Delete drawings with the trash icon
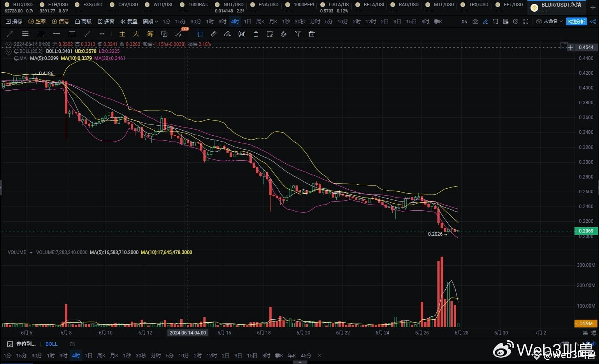 pyautogui.click(x=312, y=34)
